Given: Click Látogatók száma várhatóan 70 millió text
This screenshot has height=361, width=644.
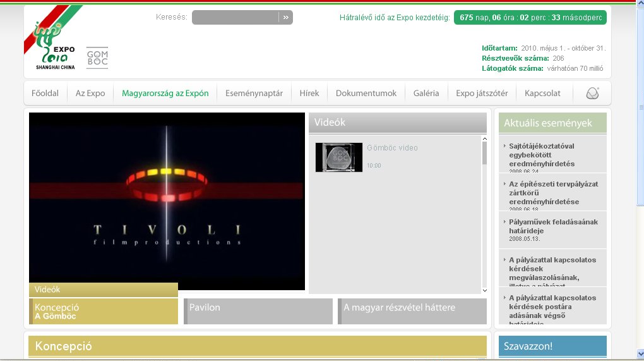Looking at the screenshot, I should click(542, 68).
